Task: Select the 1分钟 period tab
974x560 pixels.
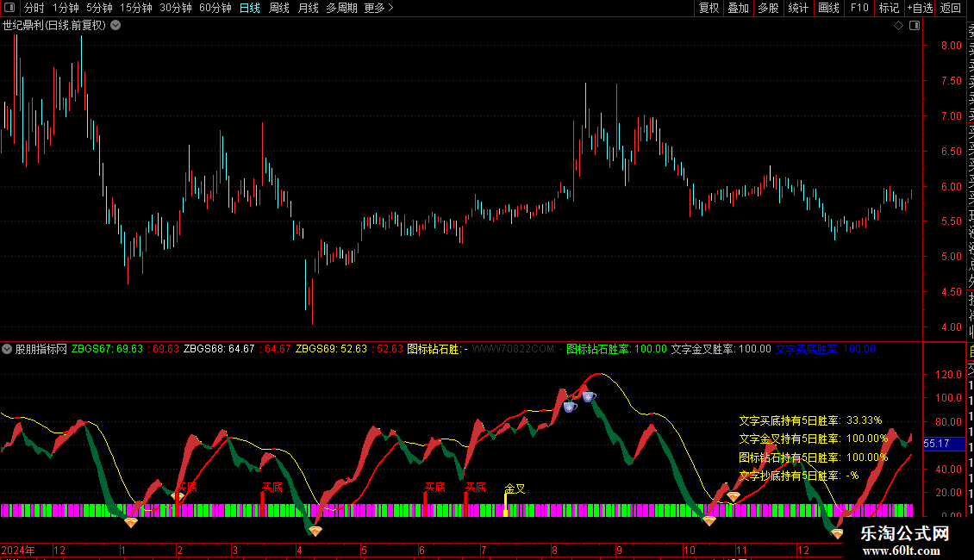Action: pos(66,8)
